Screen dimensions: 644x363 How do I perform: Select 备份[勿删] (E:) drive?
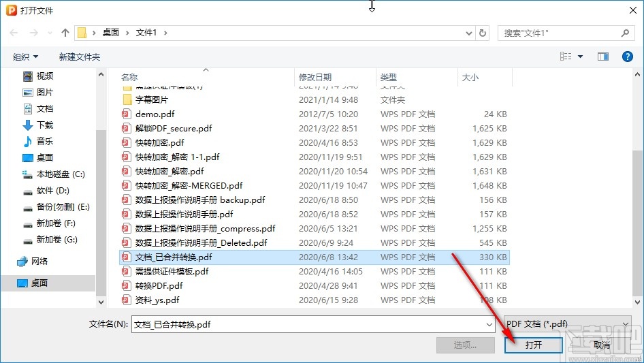(57, 207)
